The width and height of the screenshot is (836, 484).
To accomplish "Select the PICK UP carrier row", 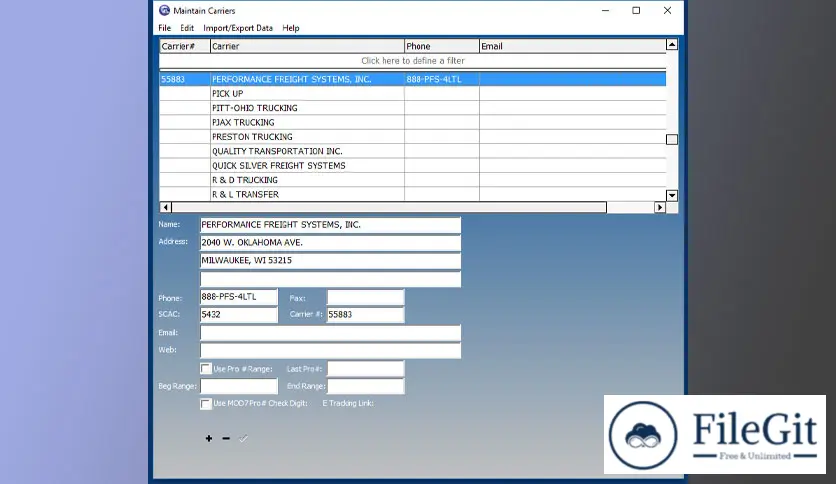I will tap(413, 93).
